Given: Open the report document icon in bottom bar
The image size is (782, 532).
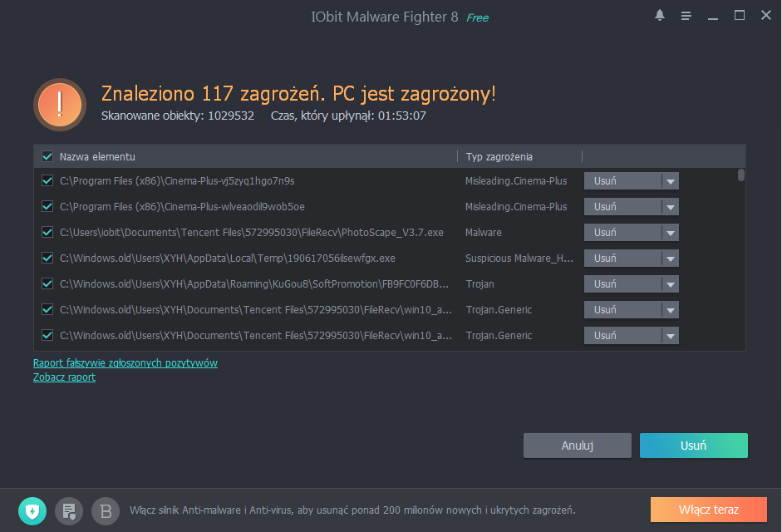Looking at the screenshot, I should [69, 511].
